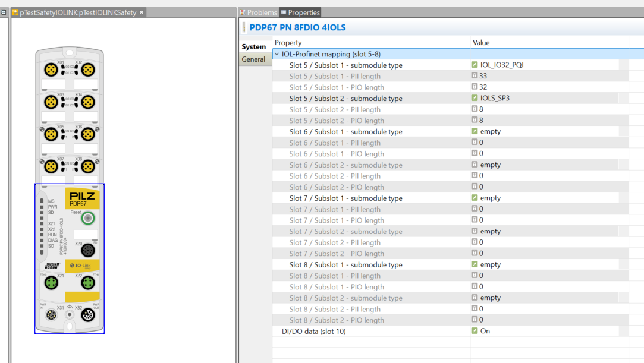This screenshot has height=363, width=644.
Task: Click the PILZ PDP67 logo on the device
Action: tap(82, 198)
